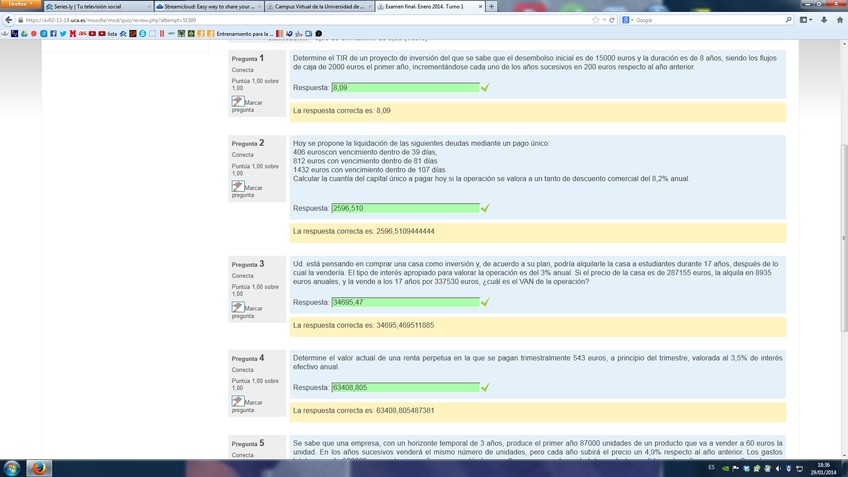The height and width of the screenshot is (477, 848).
Task: Open the Google search engine dropdown
Action: pyautogui.click(x=627, y=20)
